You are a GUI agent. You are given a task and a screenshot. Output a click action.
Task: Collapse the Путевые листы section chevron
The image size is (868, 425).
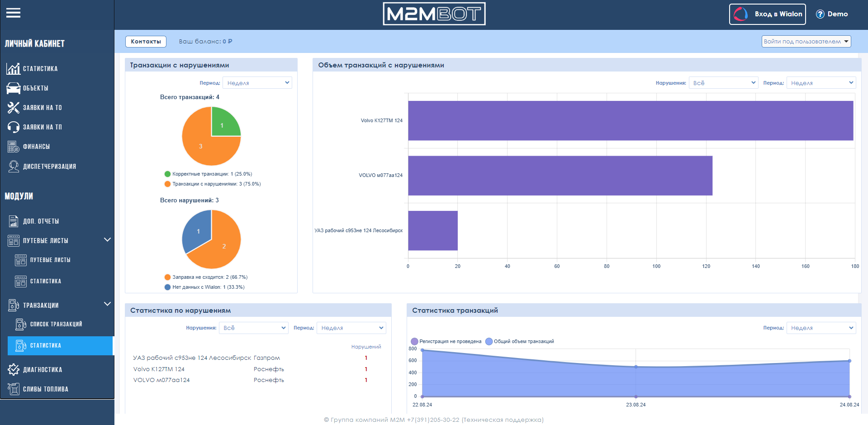point(107,240)
